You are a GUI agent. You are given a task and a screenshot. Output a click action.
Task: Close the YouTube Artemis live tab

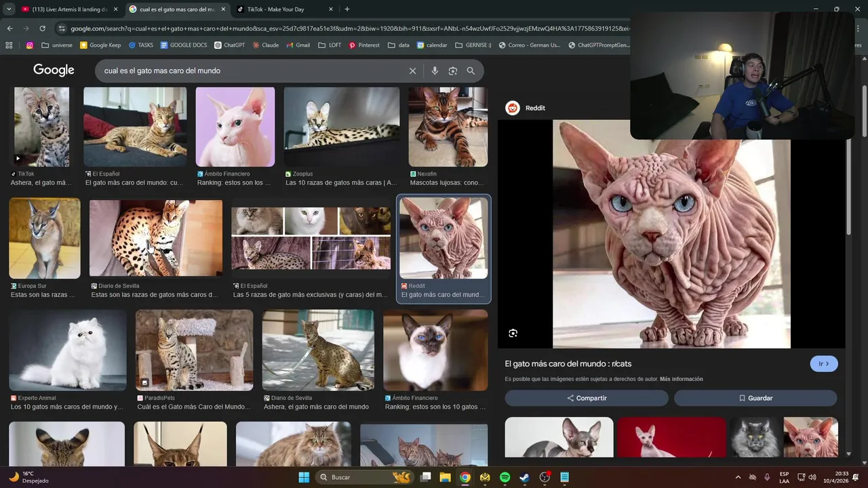(x=115, y=9)
